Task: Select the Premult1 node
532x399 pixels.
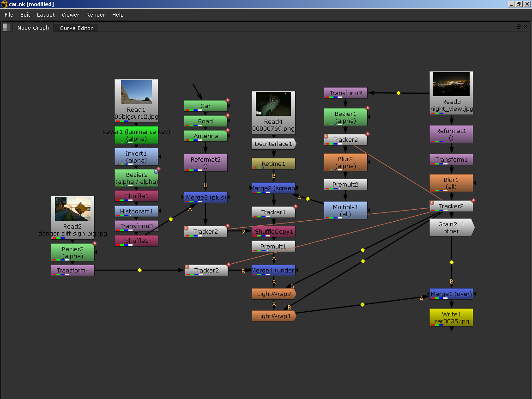Action: coord(273,246)
